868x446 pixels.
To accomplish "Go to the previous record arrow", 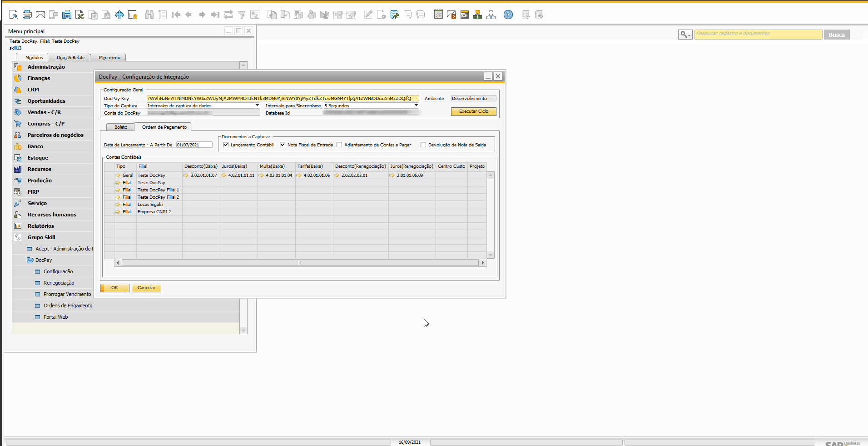I will (x=189, y=15).
